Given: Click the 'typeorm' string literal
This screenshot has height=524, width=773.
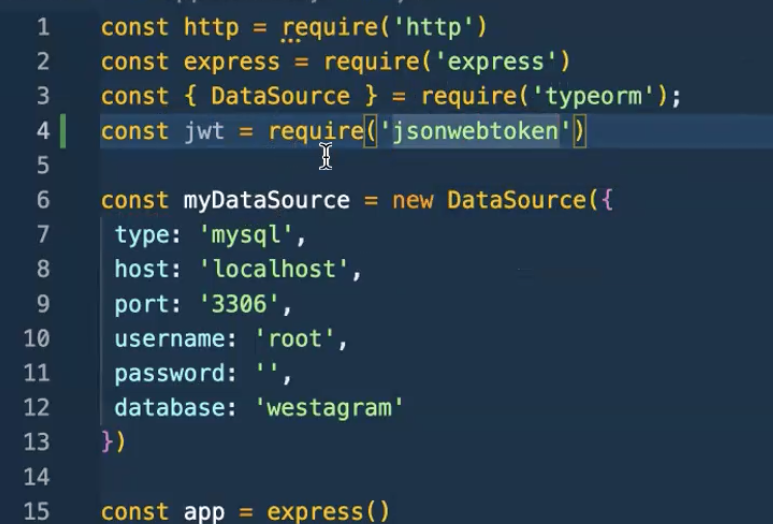Looking at the screenshot, I should pos(594,96).
